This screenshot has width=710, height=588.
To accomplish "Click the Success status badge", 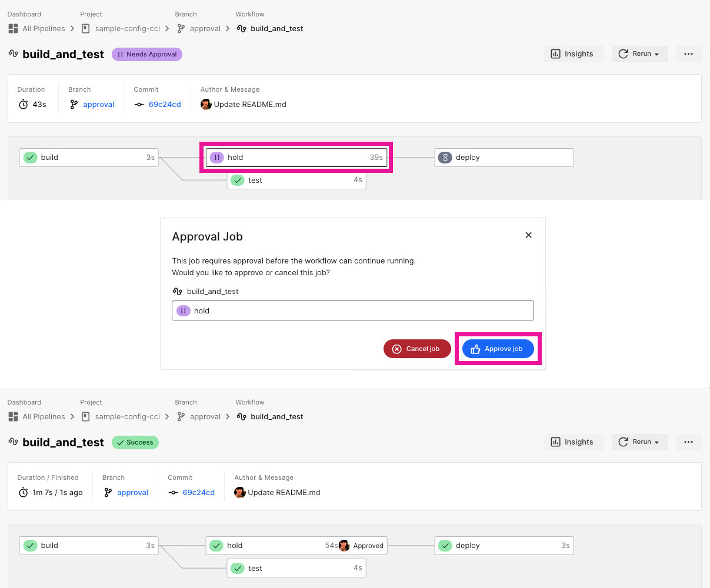I will point(135,442).
